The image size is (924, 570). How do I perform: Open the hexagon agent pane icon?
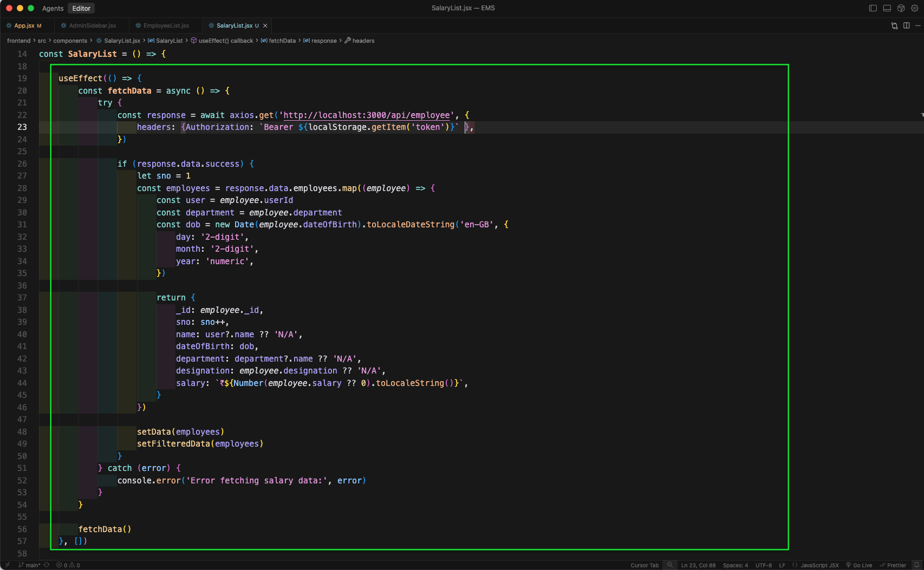pyautogui.click(x=901, y=8)
